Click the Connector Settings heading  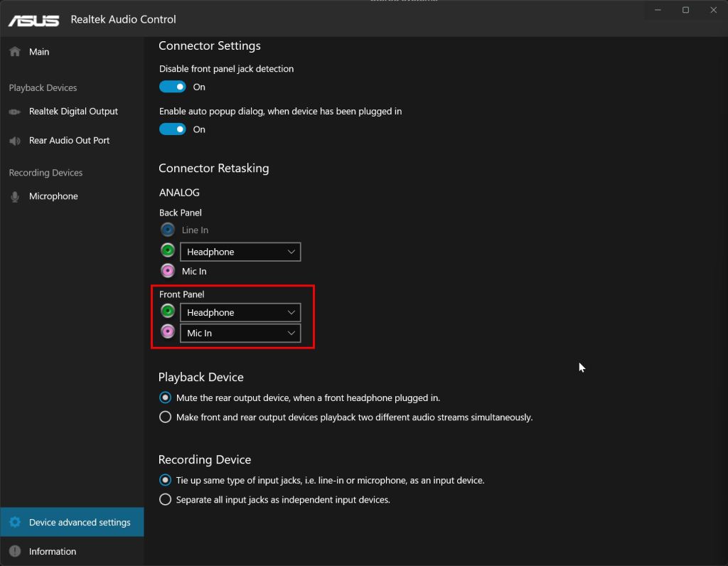pos(210,46)
